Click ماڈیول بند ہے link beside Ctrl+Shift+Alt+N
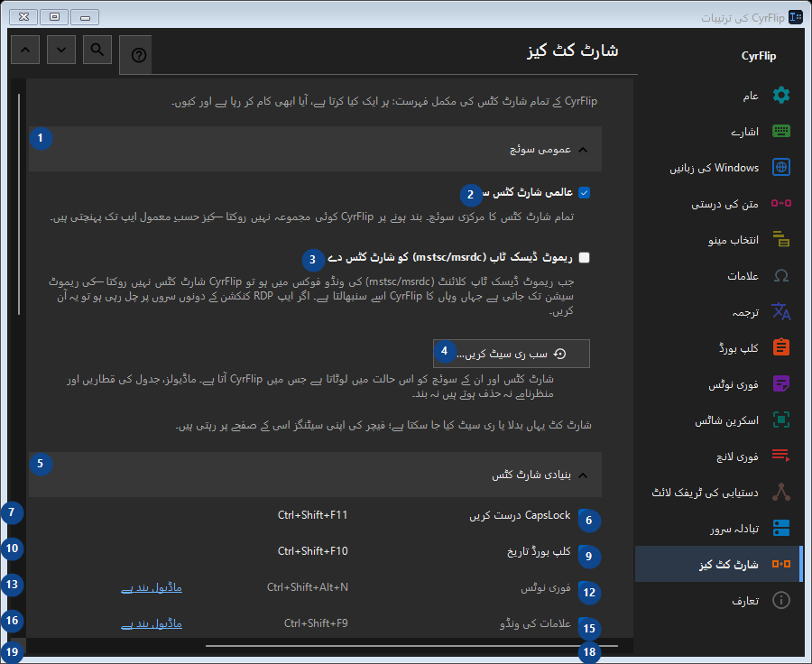The width and height of the screenshot is (812, 664). [152, 587]
